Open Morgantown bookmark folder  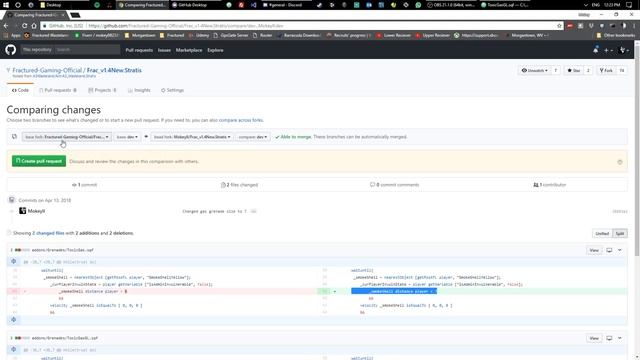click(140, 36)
